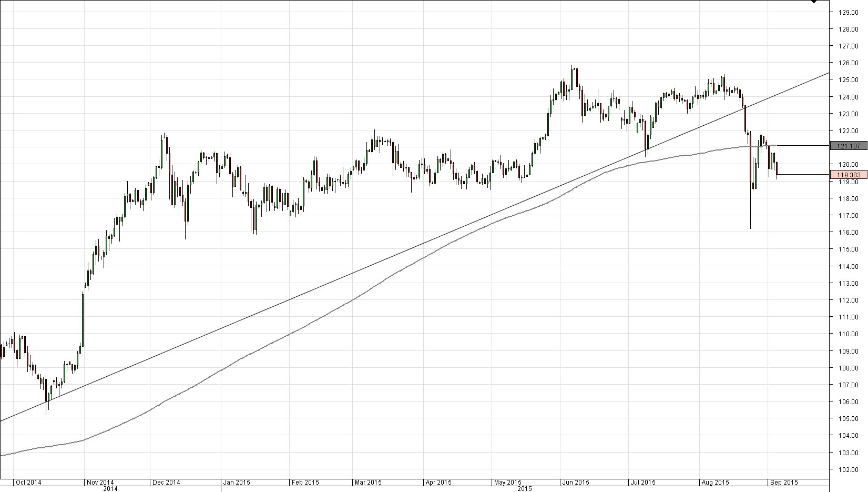
Task: Select the 120.00 price axis label
Action: (x=849, y=165)
